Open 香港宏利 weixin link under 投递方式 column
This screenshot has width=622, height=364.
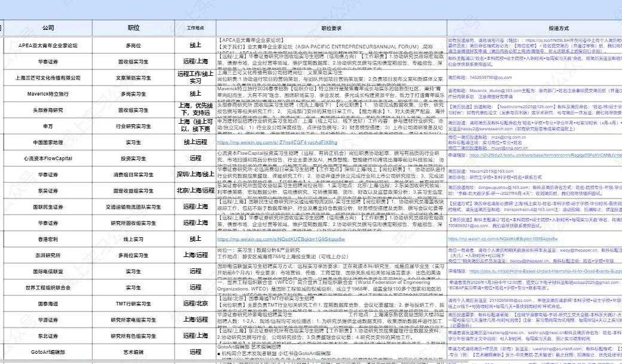coord(502,239)
